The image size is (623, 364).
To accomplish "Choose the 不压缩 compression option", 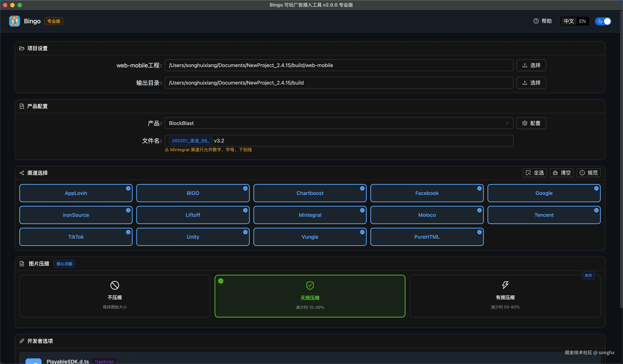I will (x=115, y=296).
